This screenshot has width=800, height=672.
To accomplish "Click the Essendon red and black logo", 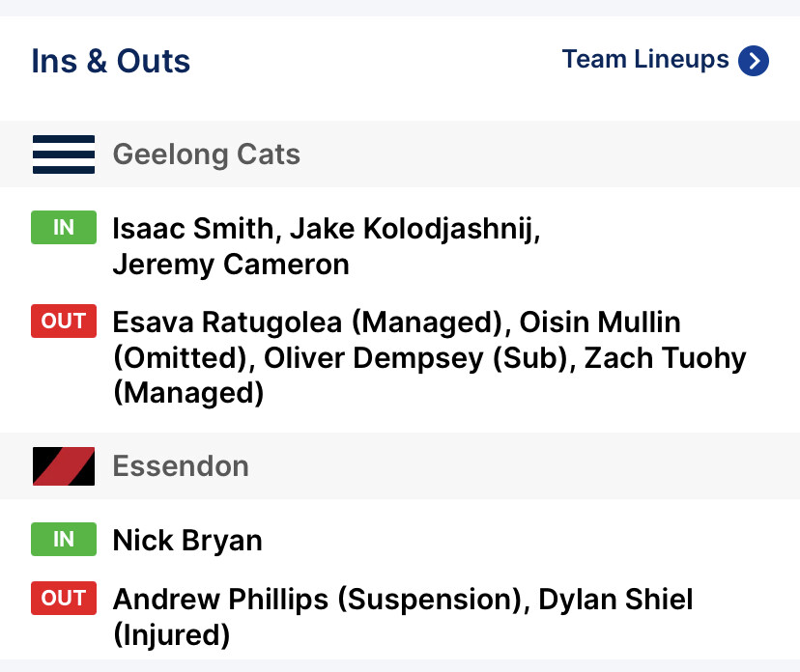I will 64,466.
